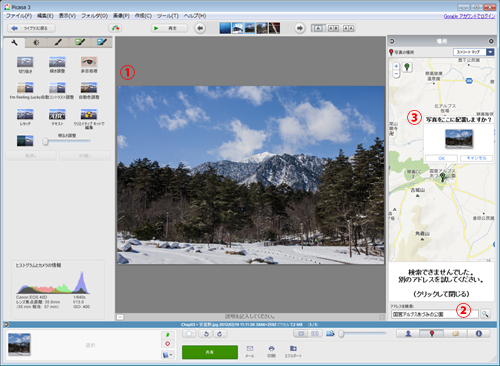Toggle the Tags panel button
This screenshot has height=366, width=500.
click(x=455, y=333)
